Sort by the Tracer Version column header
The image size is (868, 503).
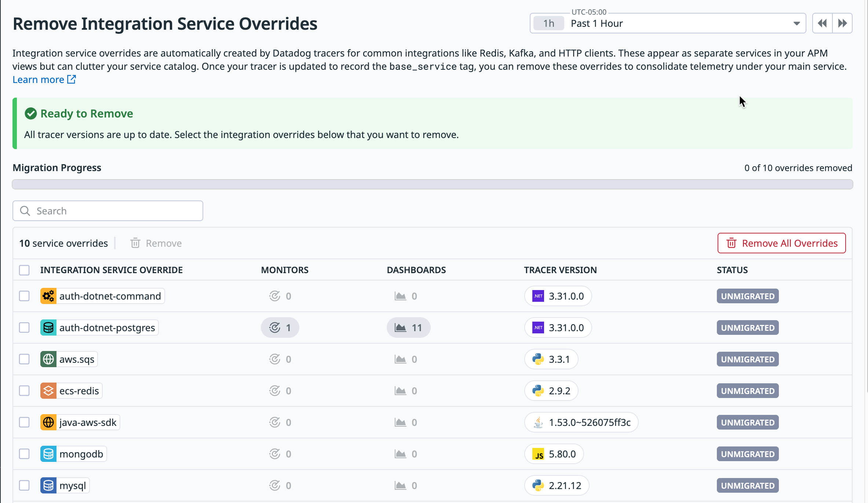[x=560, y=270]
